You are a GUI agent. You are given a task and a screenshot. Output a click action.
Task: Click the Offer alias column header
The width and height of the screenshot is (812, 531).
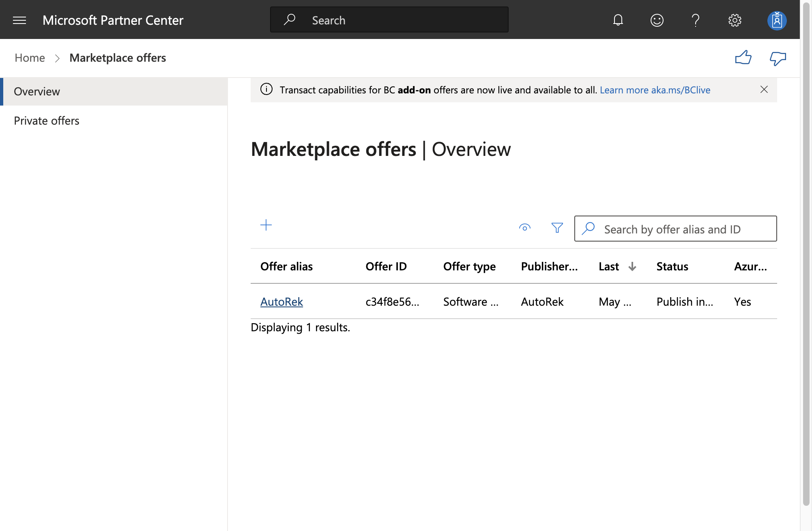pos(286,266)
